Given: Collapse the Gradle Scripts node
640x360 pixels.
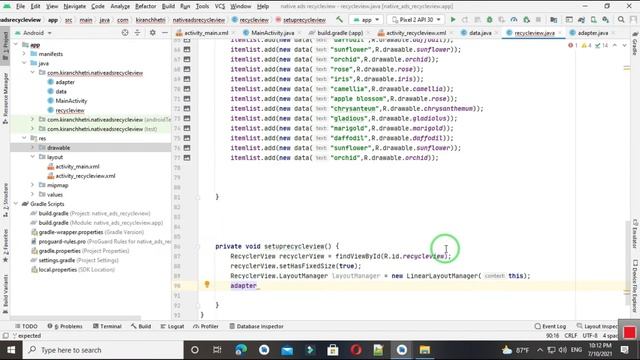Looking at the screenshot, I should [16, 203].
